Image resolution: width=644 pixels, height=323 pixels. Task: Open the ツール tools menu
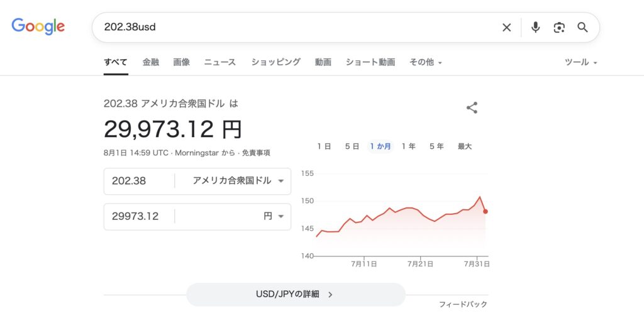[x=580, y=62]
